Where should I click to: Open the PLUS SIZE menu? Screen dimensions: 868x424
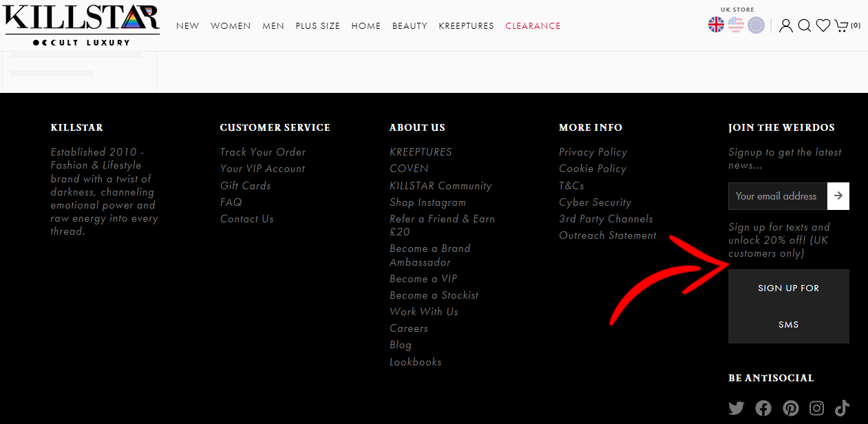pyautogui.click(x=318, y=26)
